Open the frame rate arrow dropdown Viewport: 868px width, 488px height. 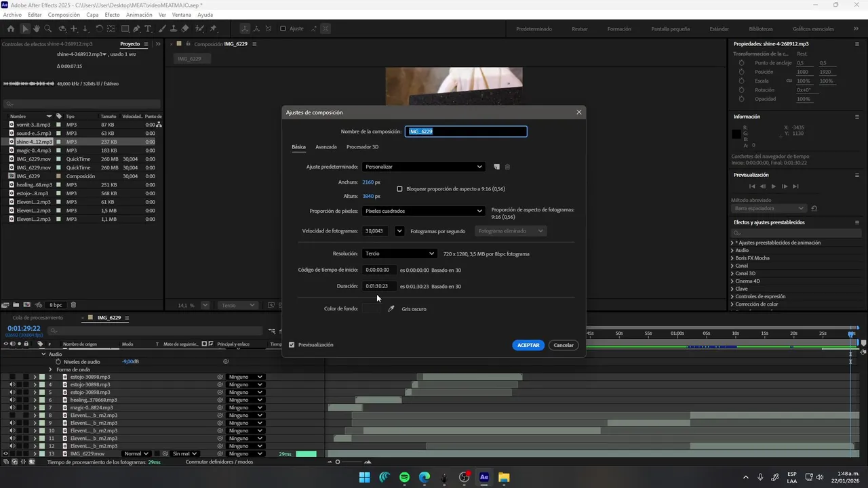click(x=399, y=231)
